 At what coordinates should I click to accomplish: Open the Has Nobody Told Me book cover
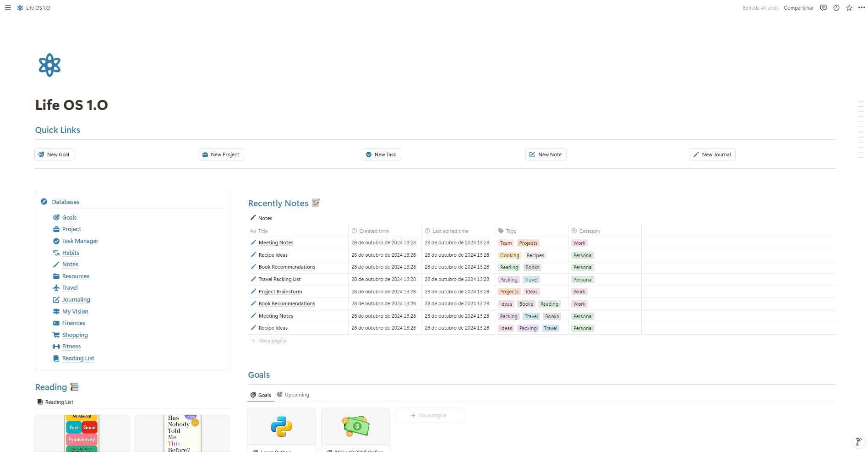click(182, 433)
